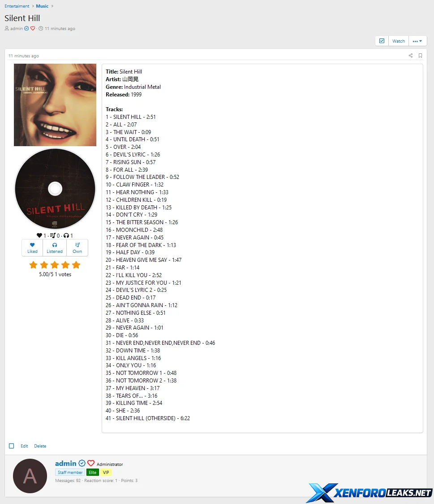434x504 pixels.
Task: Bookmark the Silent Hill post
Action: coord(420,56)
